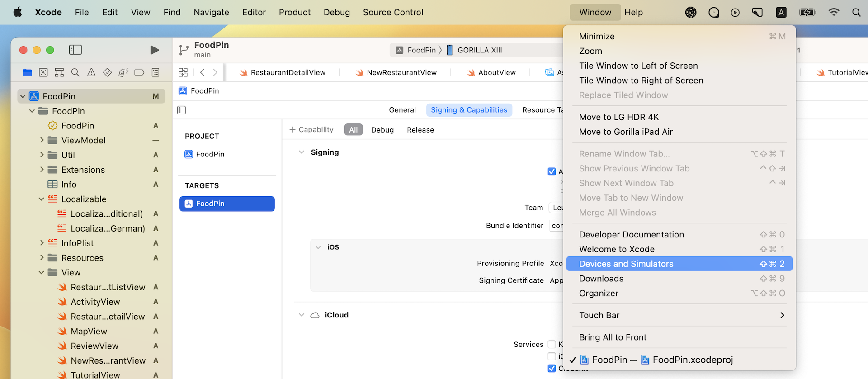Click the add Capability button
The width and height of the screenshot is (868, 379).
click(311, 130)
